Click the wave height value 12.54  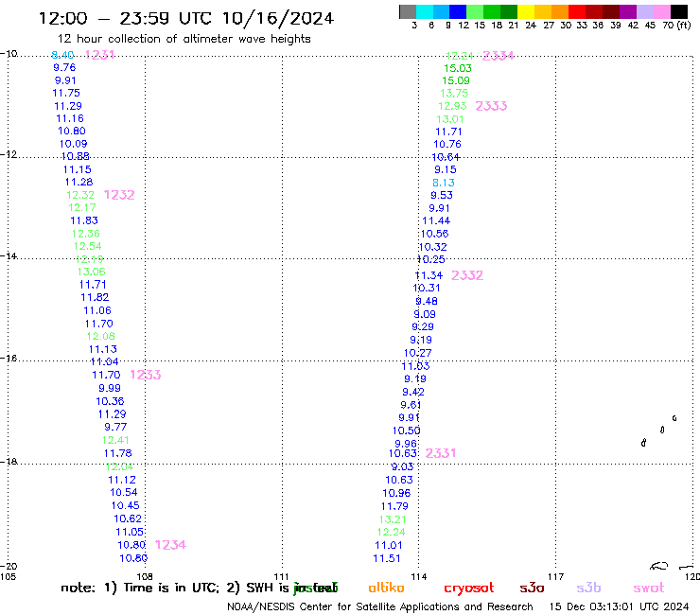(x=87, y=246)
